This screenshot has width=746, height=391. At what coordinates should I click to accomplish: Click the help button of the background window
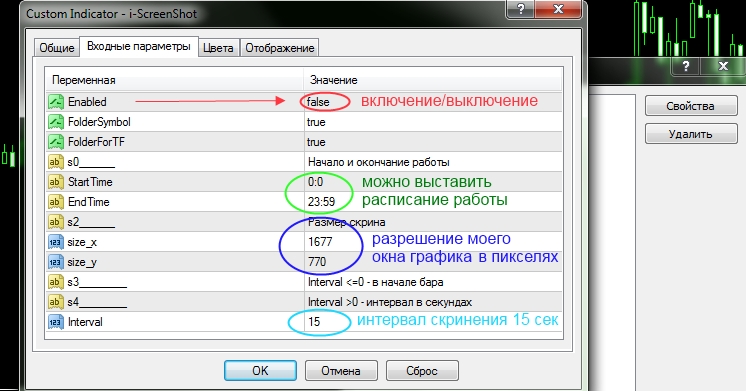pyautogui.click(x=685, y=66)
